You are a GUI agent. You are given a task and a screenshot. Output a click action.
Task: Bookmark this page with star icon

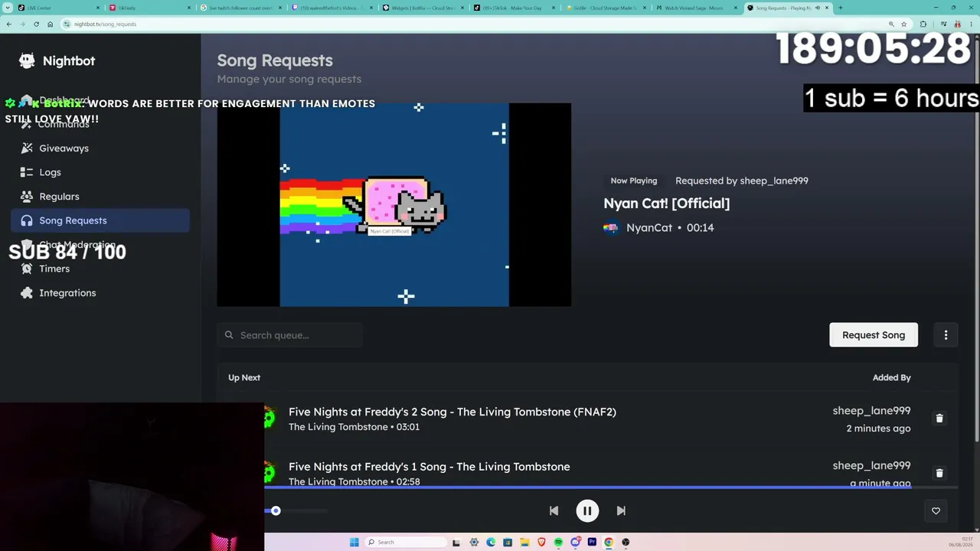pyautogui.click(x=903, y=24)
